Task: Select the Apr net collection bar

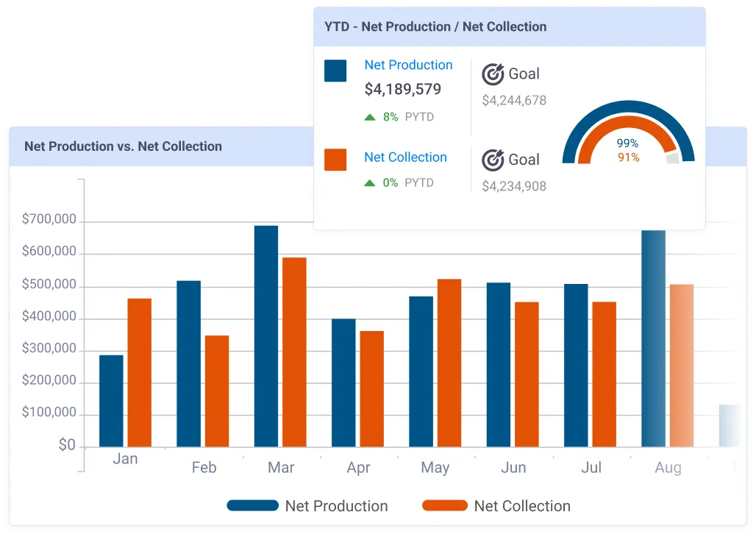Action: 371,389
